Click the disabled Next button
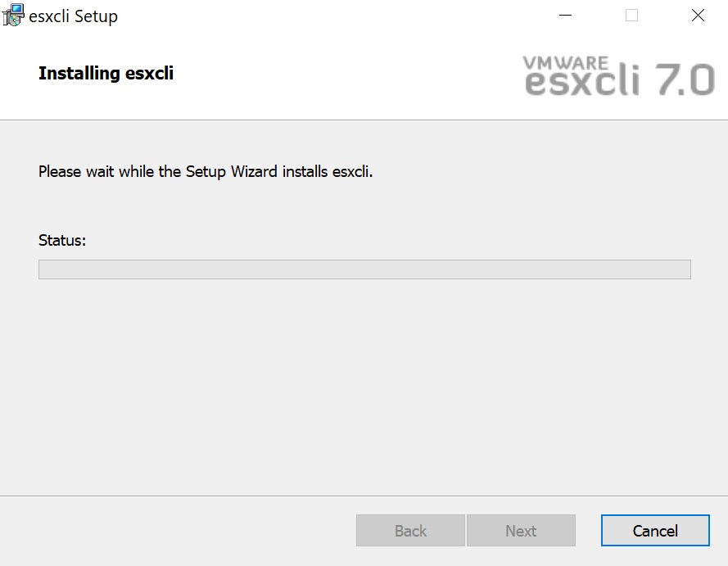 point(521,531)
